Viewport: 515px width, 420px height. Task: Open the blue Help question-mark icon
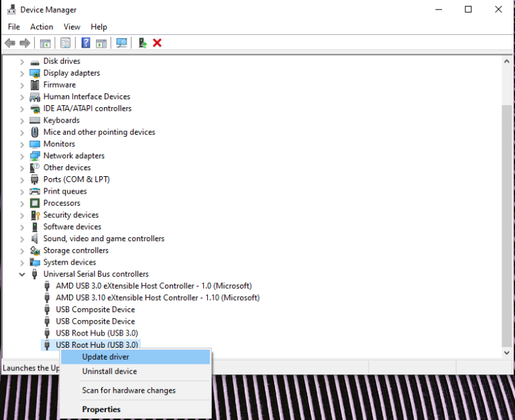tap(86, 43)
